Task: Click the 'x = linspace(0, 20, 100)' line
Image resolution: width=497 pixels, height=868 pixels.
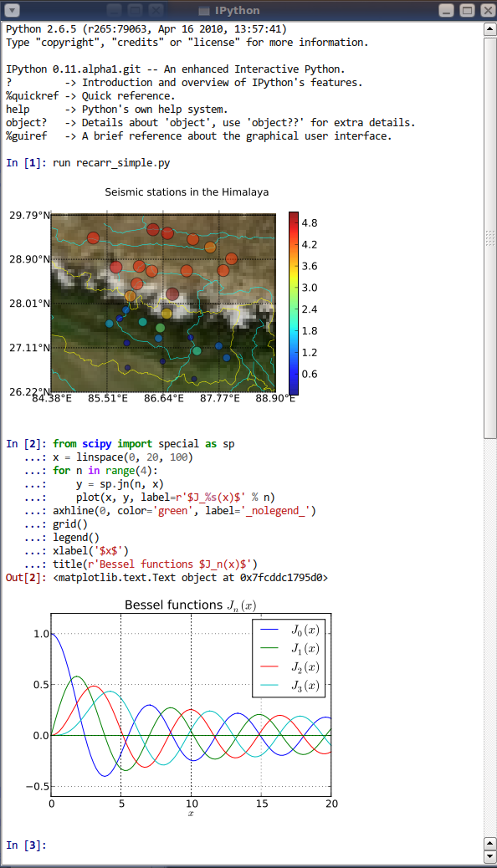Action: click(123, 457)
